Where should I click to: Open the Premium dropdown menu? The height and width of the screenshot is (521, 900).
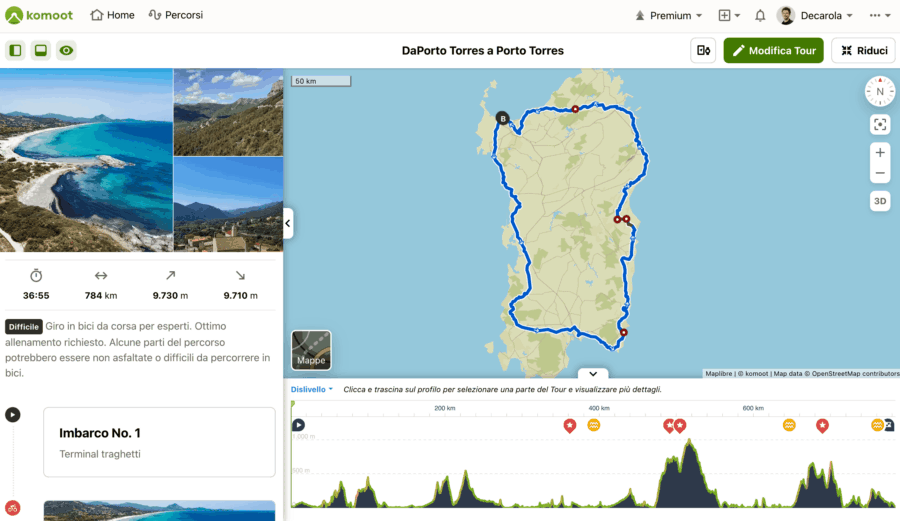(669, 16)
